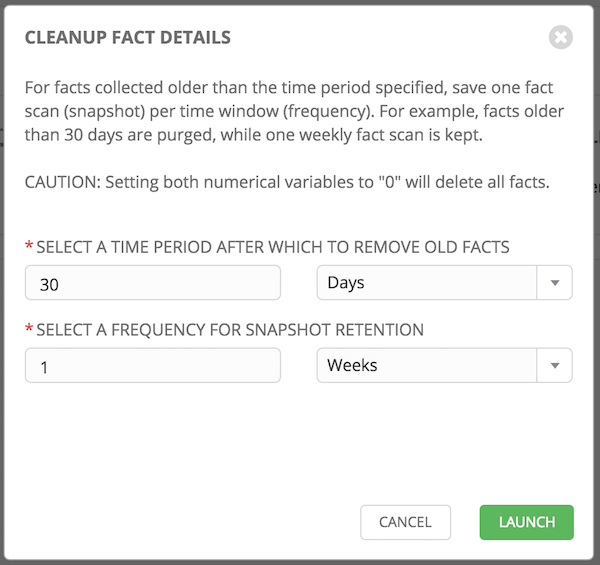Click the red asterisk beside frequency label
The width and height of the screenshot is (600, 565).
point(29,328)
